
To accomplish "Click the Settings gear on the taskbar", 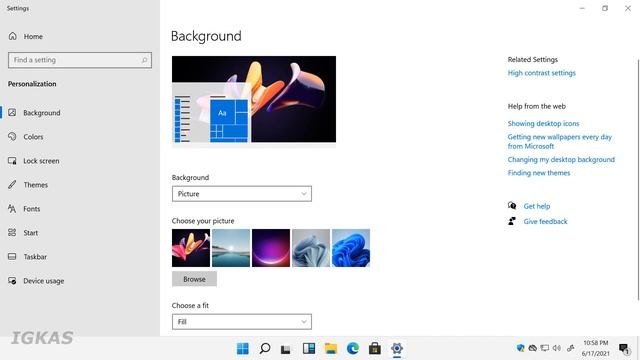I will 397,349.
